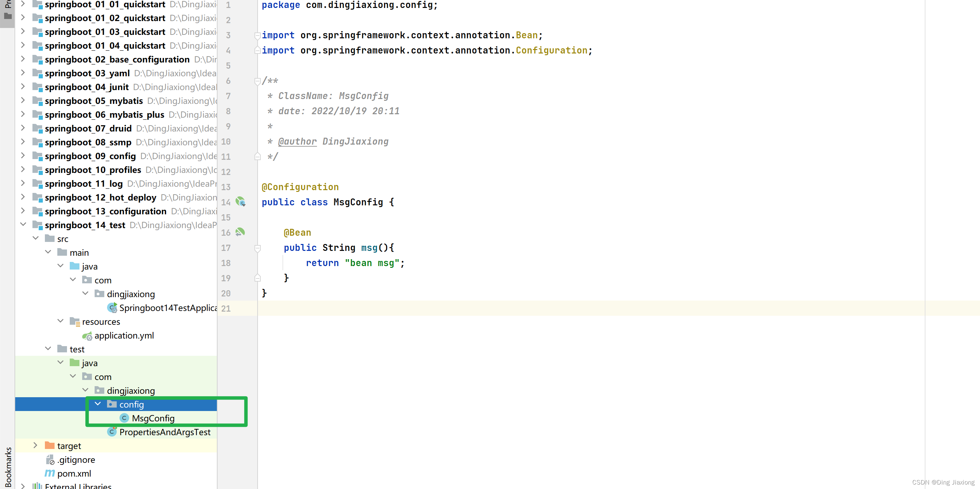This screenshot has height=489, width=980.
Task: Select the springboot_04_junit module
Action: pos(87,87)
